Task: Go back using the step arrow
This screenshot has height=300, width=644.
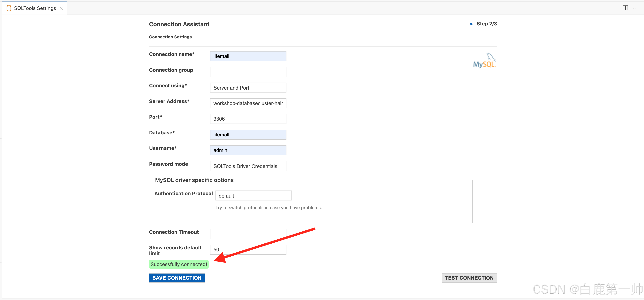Action: 471,24
